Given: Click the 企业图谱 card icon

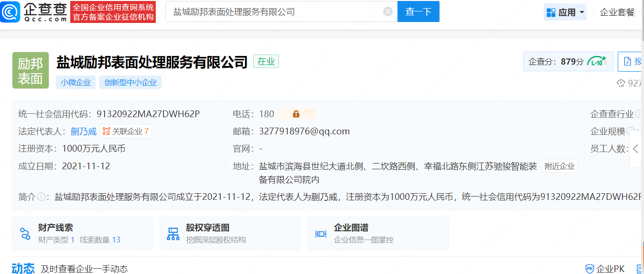Looking at the screenshot, I should pos(321,234).
